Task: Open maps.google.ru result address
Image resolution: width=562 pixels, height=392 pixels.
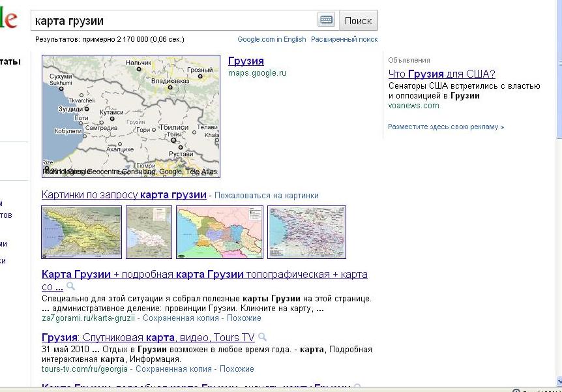Action: click(257, 73)
